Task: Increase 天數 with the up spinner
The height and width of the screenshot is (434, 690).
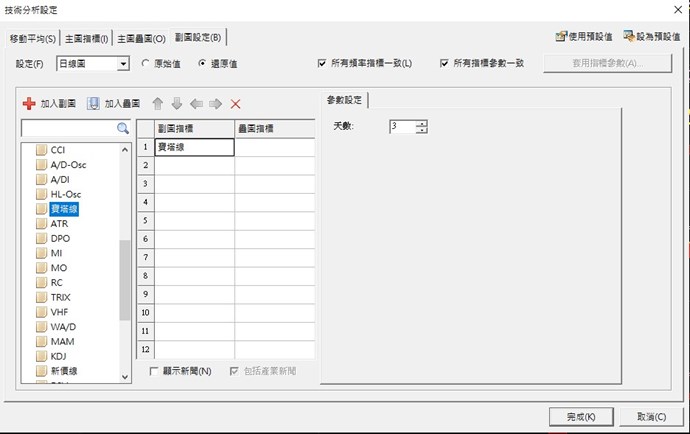Action: pyautogui.click(x=422, y=124)
